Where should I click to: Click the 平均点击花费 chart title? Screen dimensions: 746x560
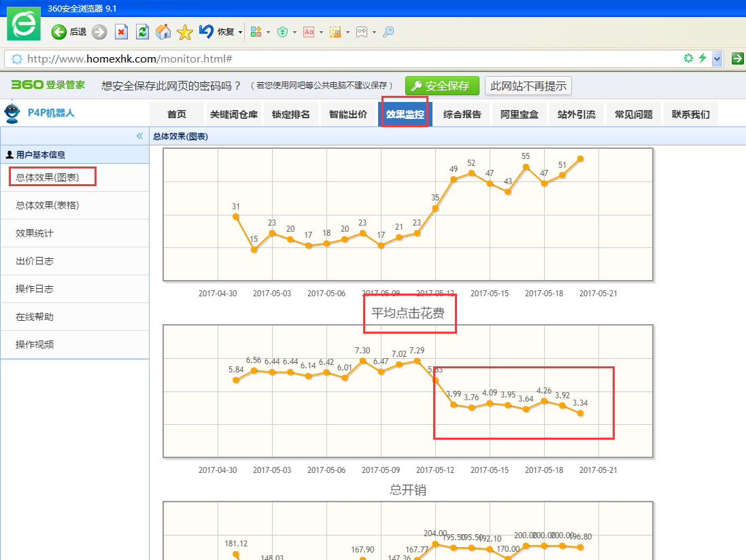[x=408, y=313]
